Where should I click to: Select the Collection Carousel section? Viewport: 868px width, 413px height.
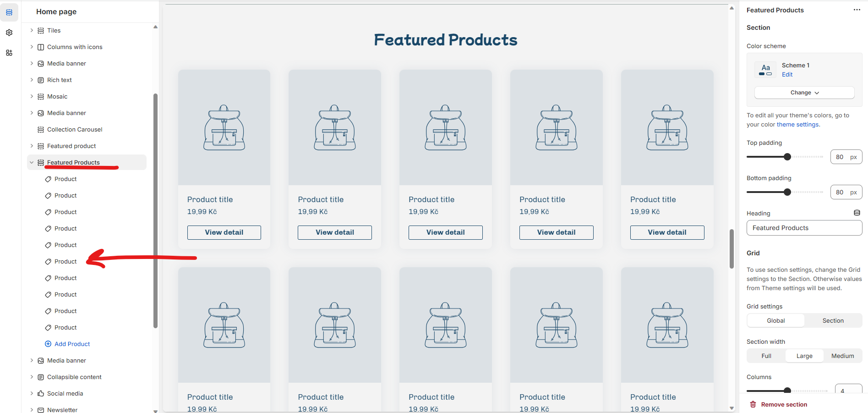click(75, 129)
